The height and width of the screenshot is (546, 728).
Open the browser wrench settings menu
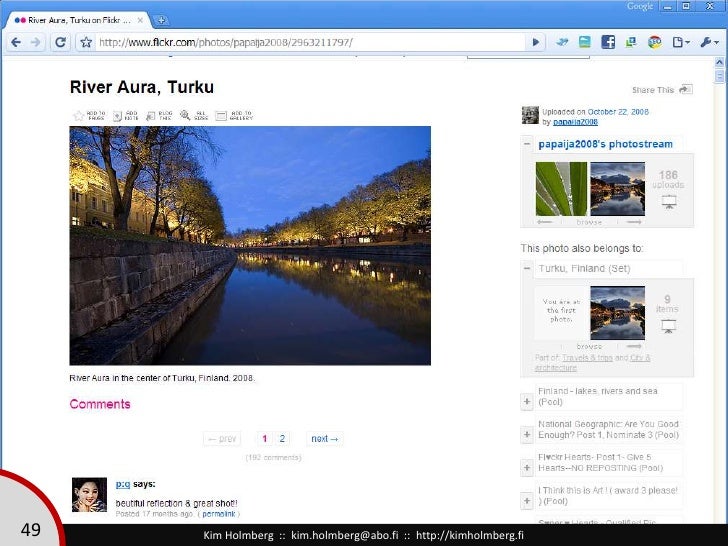pyautogui.click(x=708, y=42)
